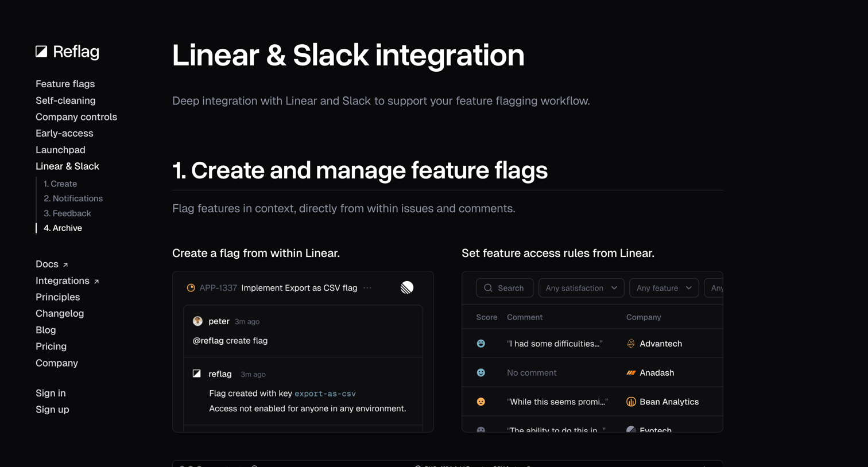
Task: Click the Search field in feedback table
Action: click(x=505, y=288)
